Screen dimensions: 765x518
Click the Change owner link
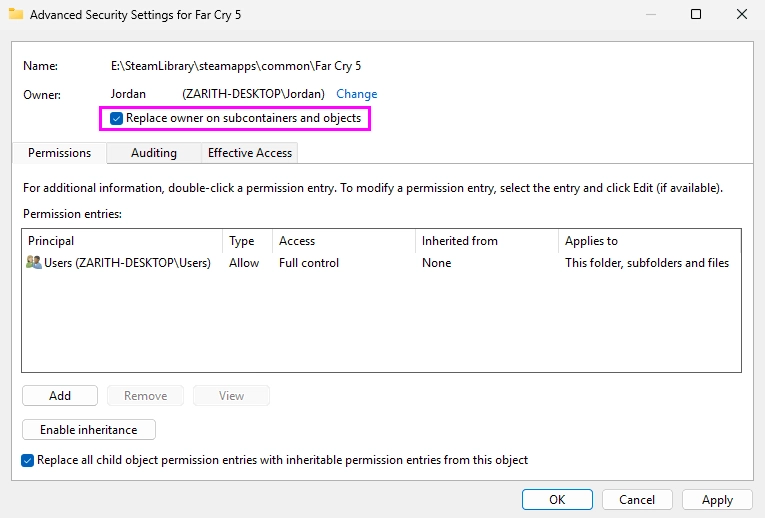point(357,94)
